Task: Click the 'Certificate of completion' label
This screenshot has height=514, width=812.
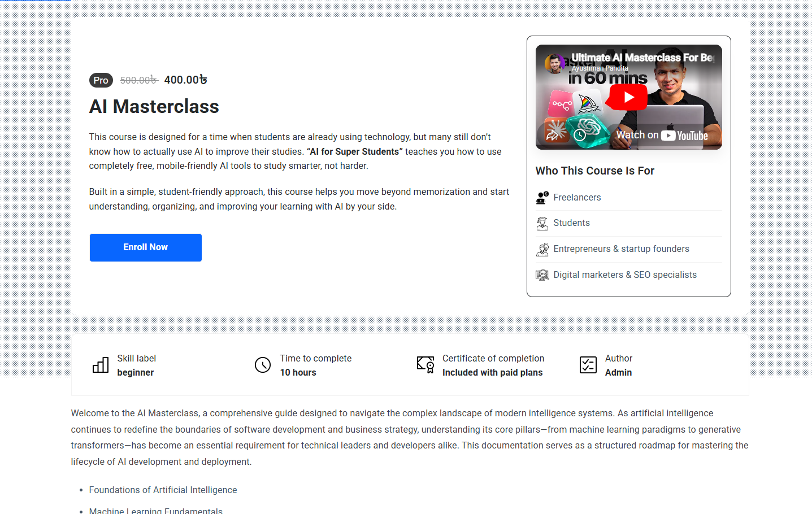Action: click(493, 358)
